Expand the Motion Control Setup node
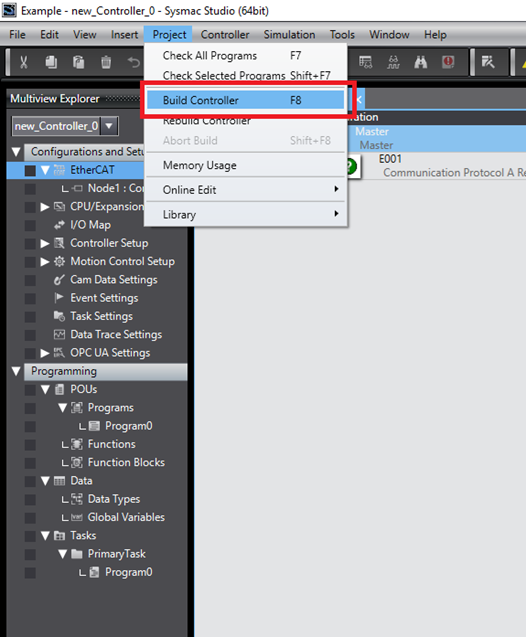This screenshot has width=526, height=637. pyautogui.click(x=45, y=261)
